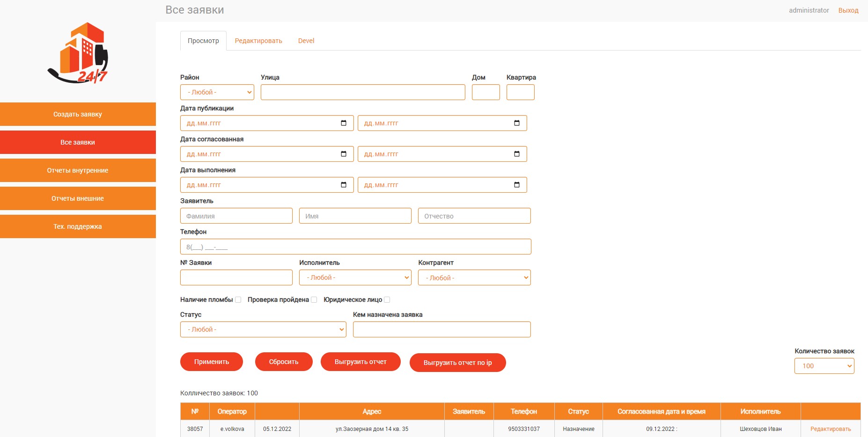Select executor Шеховцов Иван cell
Image resolution: width=868 pixels, height=437 pixels.
point(761,429)
